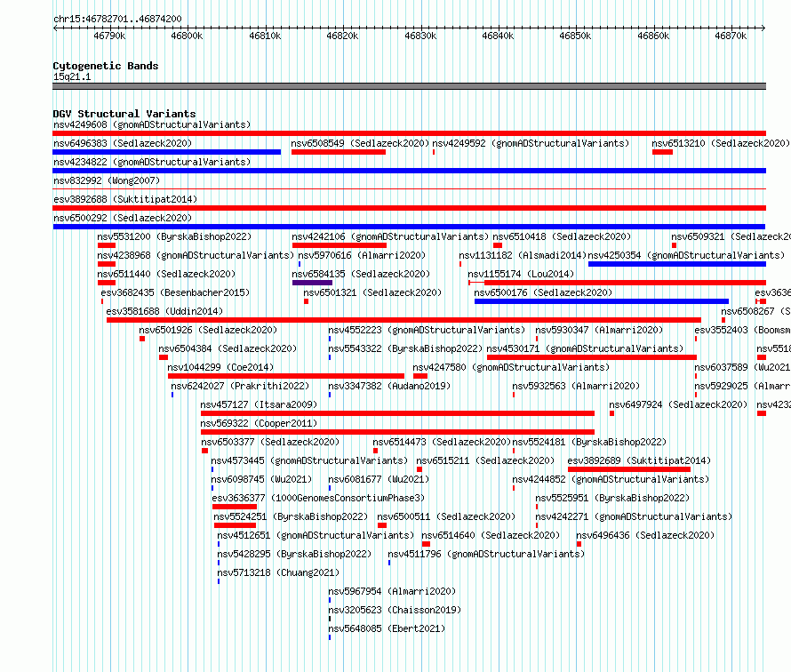Open nsv5970616 Almarri2020 variant
Image resolution: width=791 pixels, height=672 pixels.
tap(362, 255)
